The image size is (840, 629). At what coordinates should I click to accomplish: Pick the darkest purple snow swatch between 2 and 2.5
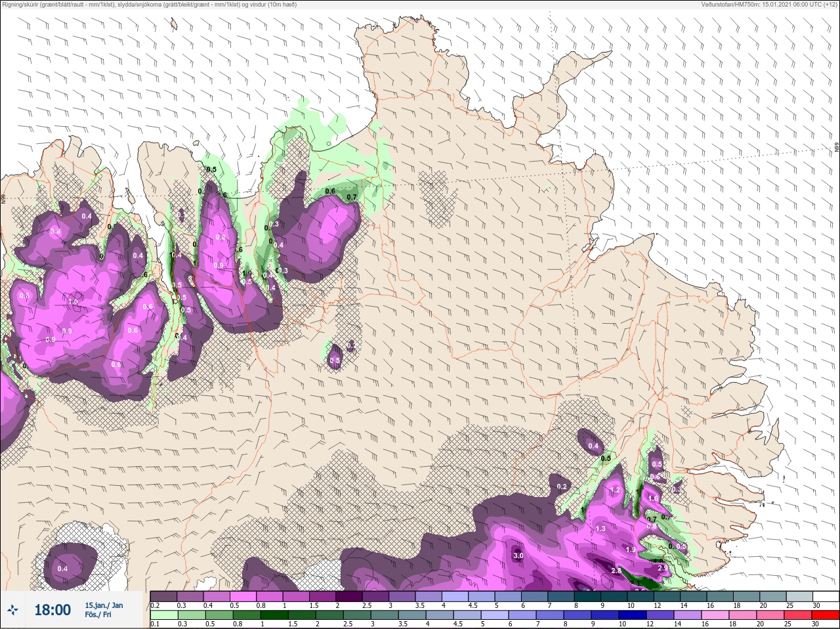pyautogui.click(x=349, y=596)
